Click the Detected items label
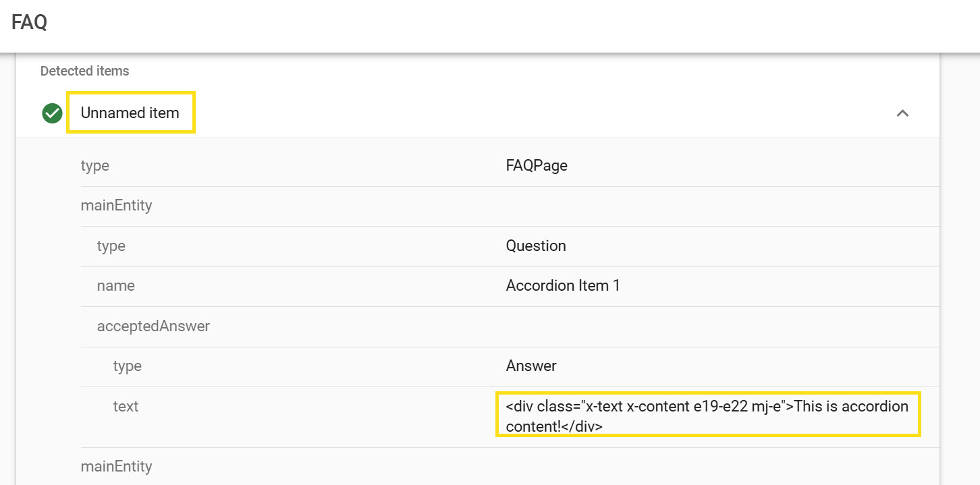The image size is (980, 485). click(x=84, y=71)
